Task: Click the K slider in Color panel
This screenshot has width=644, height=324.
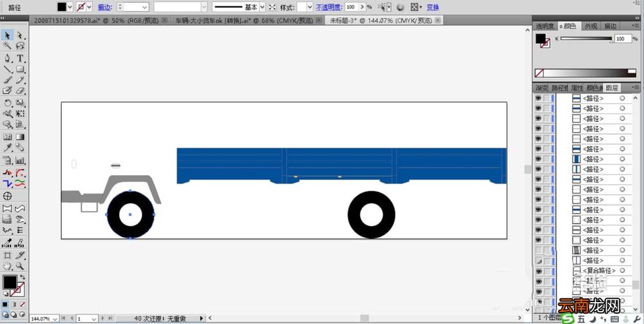Action: pos(586,39)
